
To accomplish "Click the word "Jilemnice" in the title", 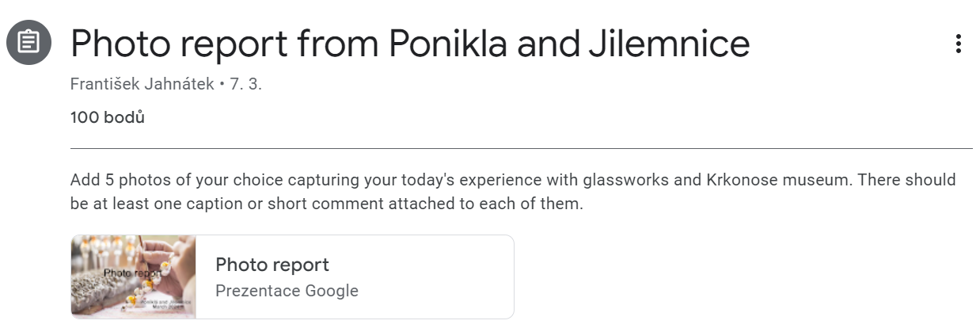I will click(669, 44).
